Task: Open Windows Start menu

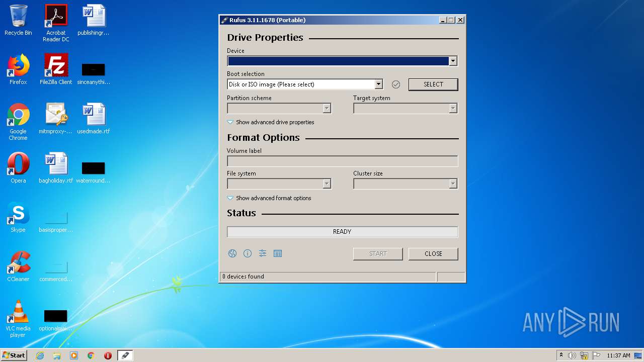Action: [x=14, y=355]
